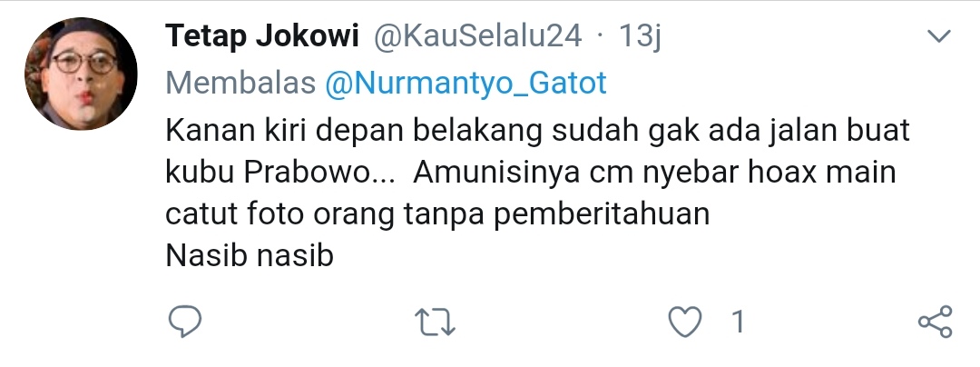Open Tetap Jokowi's profile picture
The height and width of the screenshot is (367, 980).
81,74
